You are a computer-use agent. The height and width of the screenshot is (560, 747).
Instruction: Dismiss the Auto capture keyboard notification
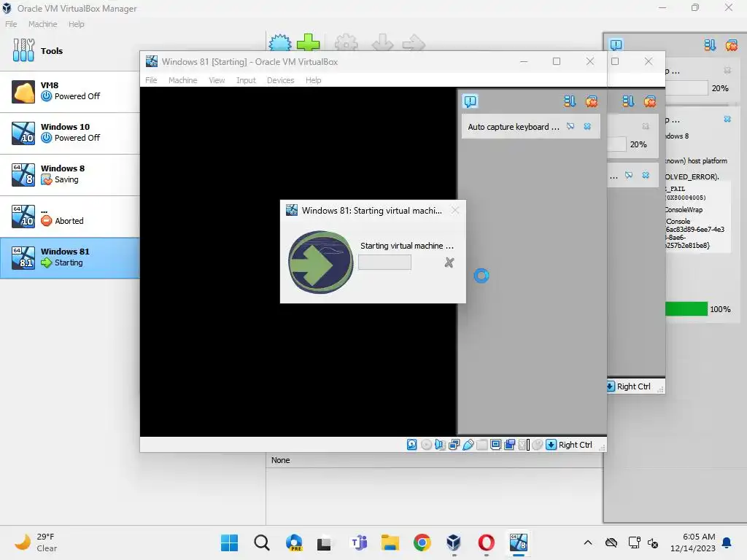(x=587, y=126)
